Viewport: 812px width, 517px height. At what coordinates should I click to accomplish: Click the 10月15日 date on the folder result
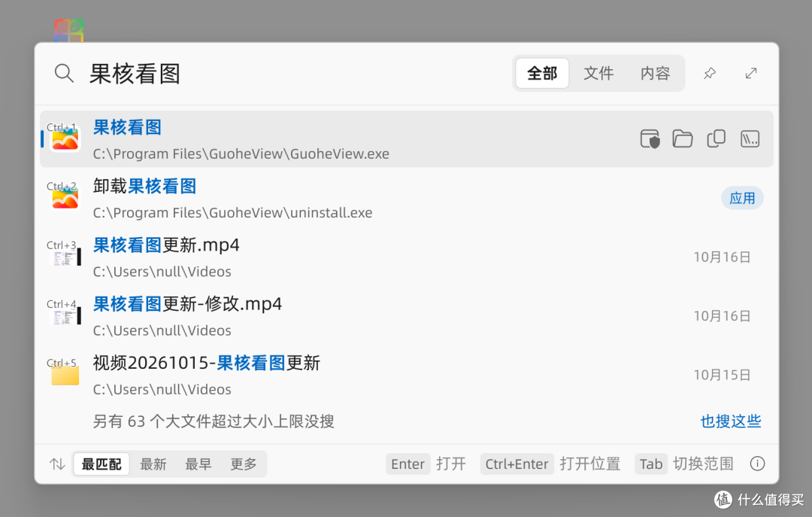click(x=722, y=375)
